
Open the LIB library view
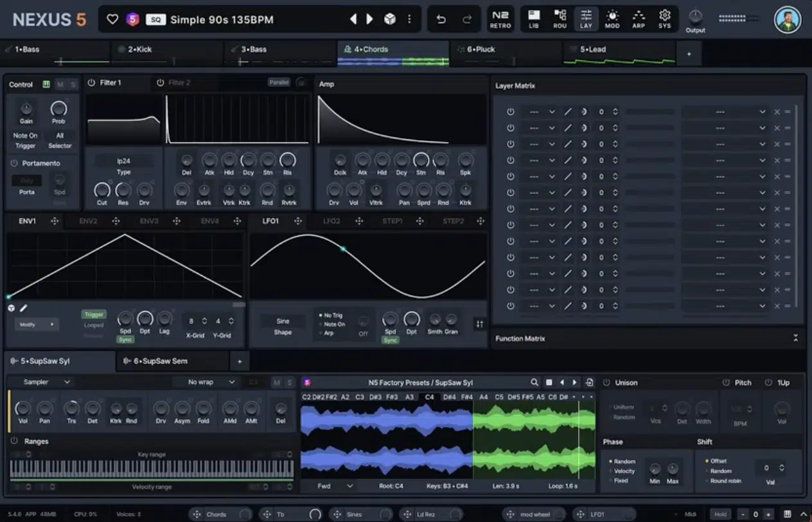click(x=534, y=19)
